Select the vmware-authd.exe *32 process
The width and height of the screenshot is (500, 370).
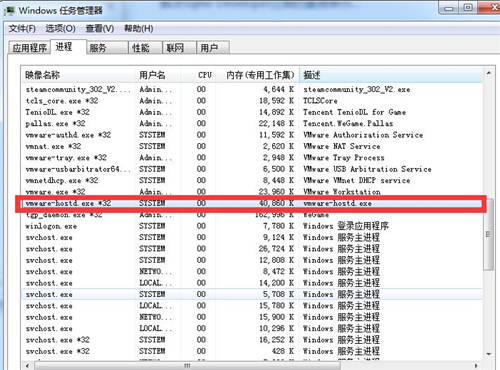click(x=252, y=135)
